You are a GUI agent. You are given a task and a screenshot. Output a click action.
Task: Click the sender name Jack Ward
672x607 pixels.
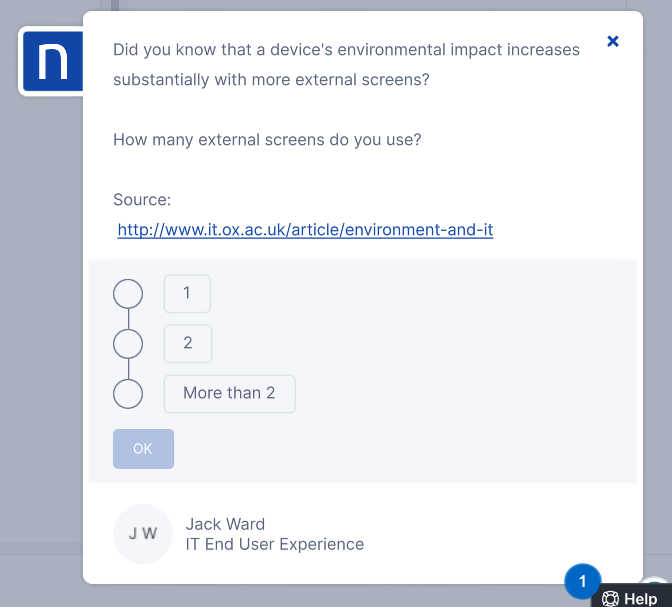225,524
